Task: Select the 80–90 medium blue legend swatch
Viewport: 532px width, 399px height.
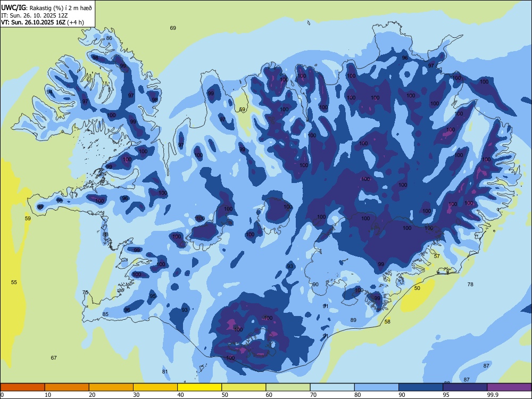Action: 377,387
